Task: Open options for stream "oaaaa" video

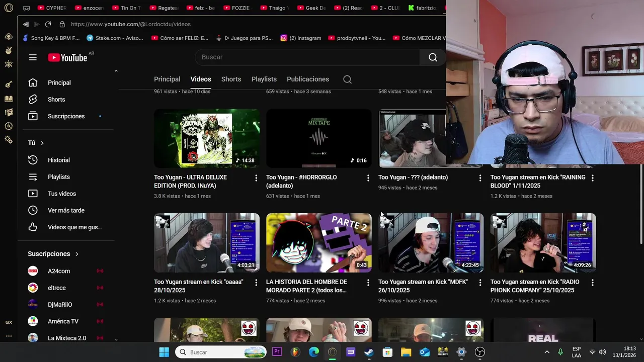Action: point(256,283)
